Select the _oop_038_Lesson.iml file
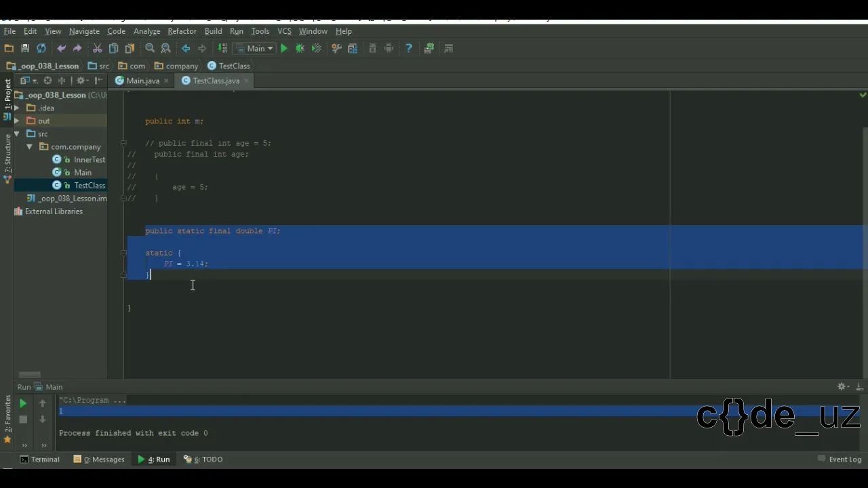Screen dimensions: 868x488 (x=66, y=199)
